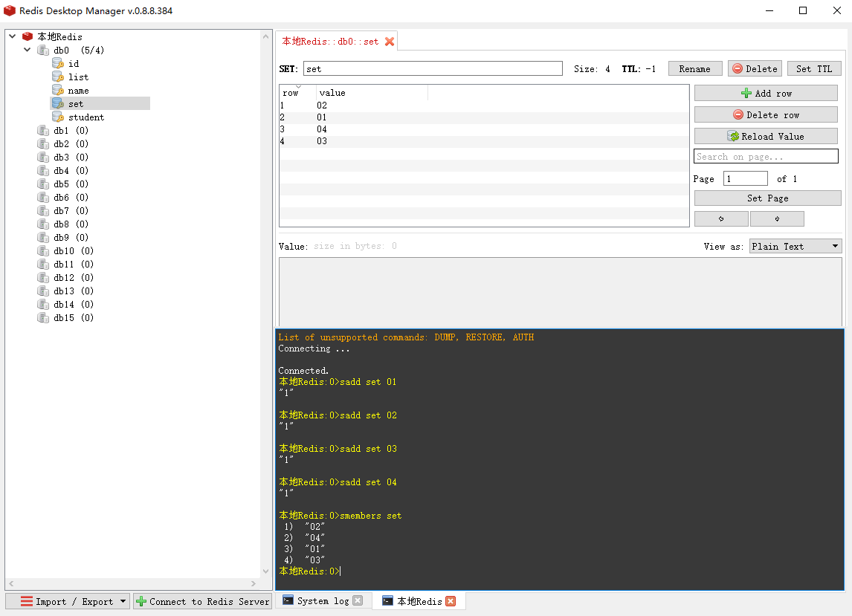852x616 pixels.
Task: Click the db12 database icon
Action: (x=43, y=278)
